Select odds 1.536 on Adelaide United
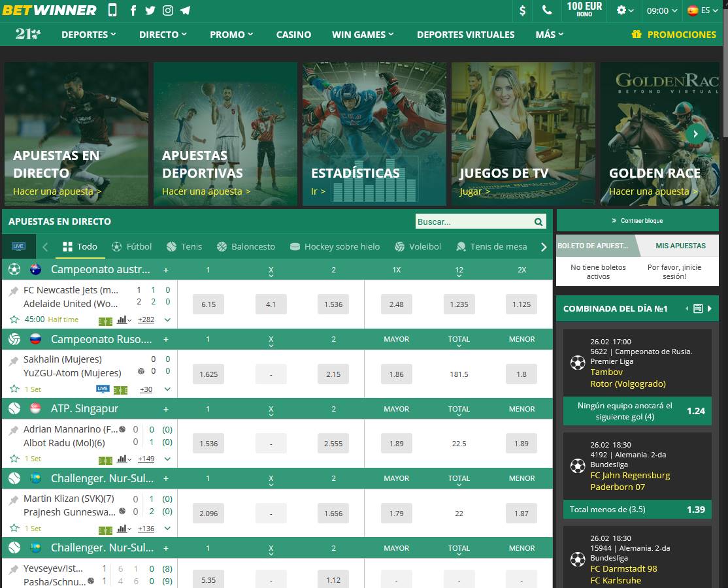728x588 pixels. pyautogui.click(x=333, y=304)
